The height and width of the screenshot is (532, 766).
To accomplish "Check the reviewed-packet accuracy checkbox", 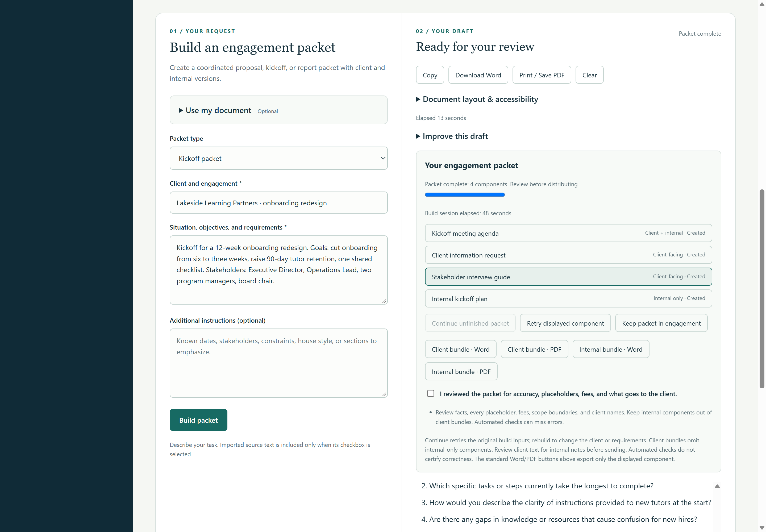I will point(430,393).
